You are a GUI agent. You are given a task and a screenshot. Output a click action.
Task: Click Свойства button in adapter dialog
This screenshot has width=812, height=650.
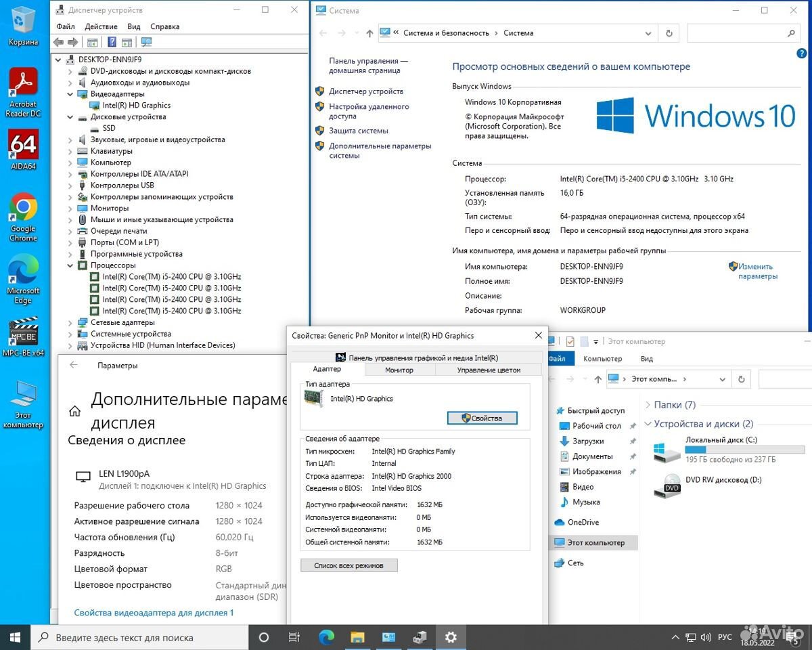pyautogui.click(x=482, y=418)
